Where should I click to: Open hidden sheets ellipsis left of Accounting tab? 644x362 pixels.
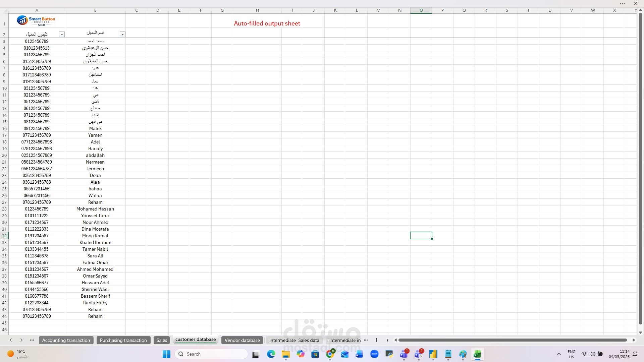(32, 340)
